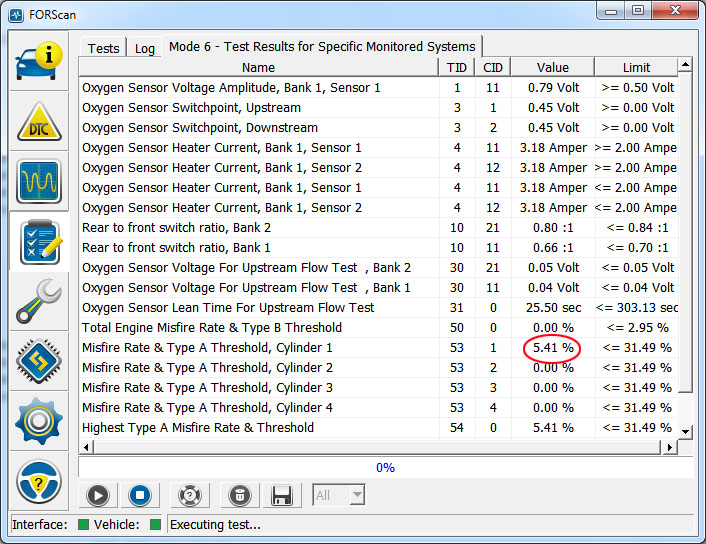Open the 'All' filter dropdown
706x544 pixels.
pyautogui.click(x=339, y=495)
